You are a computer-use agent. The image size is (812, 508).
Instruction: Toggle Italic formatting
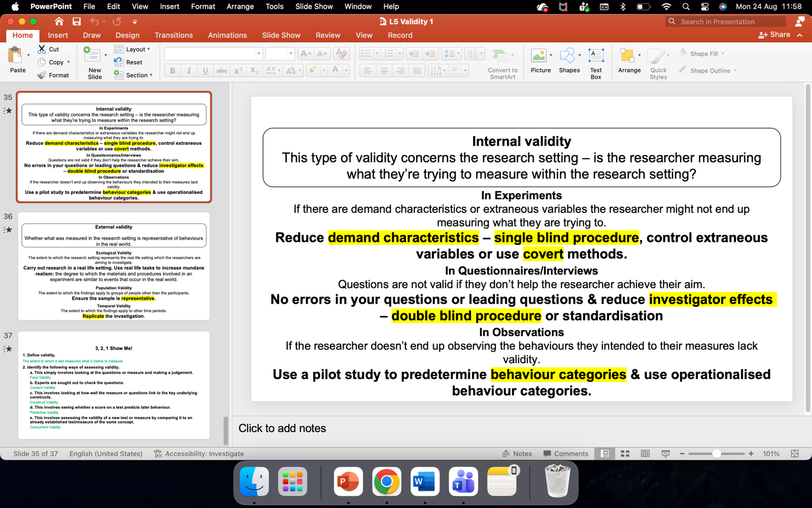tap(189, 71)
